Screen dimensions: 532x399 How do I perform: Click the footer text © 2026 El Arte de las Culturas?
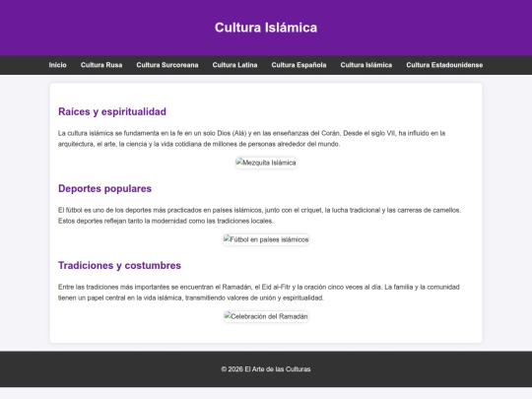(266, 369)
